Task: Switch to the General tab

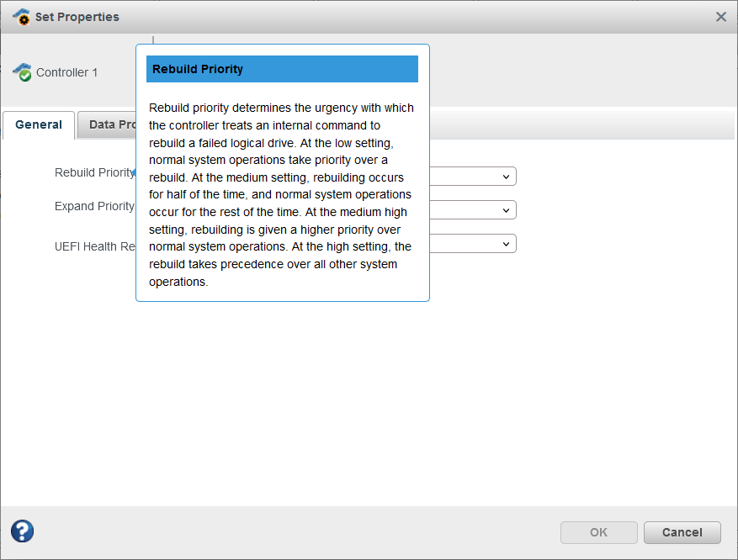Action: [39, 124]
